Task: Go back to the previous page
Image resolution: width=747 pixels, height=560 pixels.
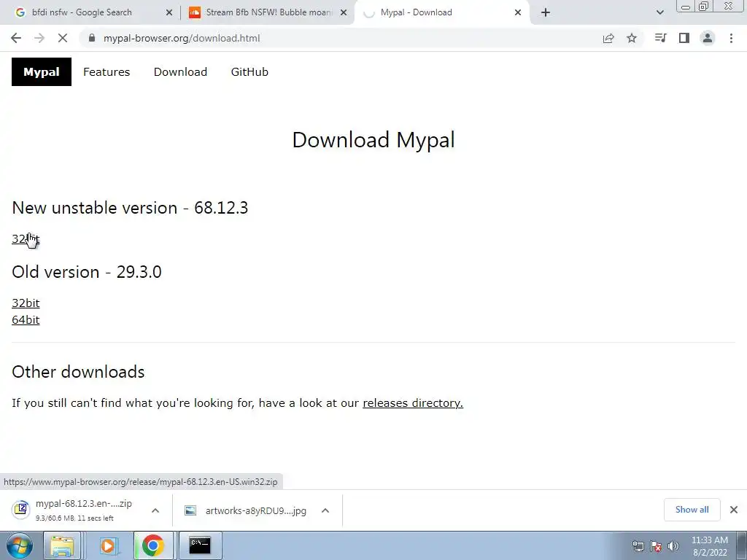Action: point(16,38)
